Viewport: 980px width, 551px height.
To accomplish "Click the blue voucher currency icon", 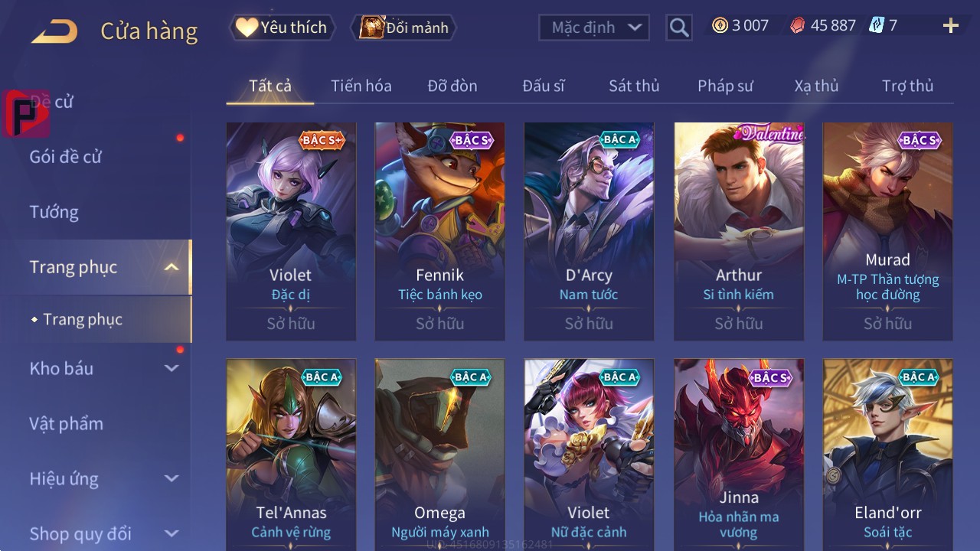I will pyautogui.click(x=877, y=25).
